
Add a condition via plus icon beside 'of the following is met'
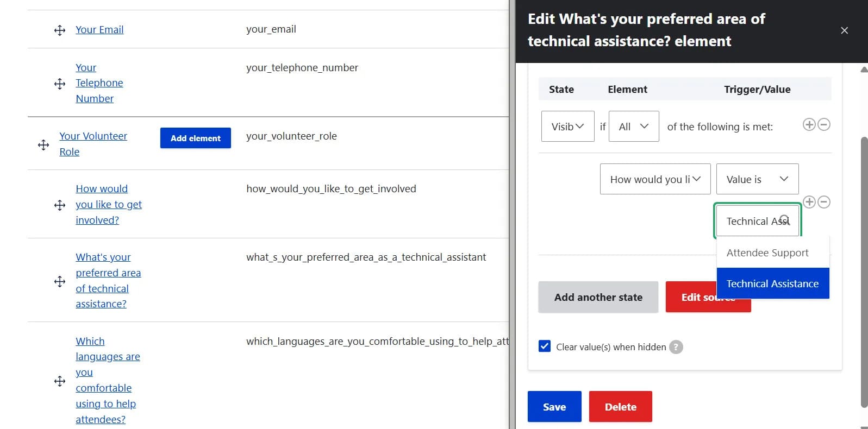point(809,124)
